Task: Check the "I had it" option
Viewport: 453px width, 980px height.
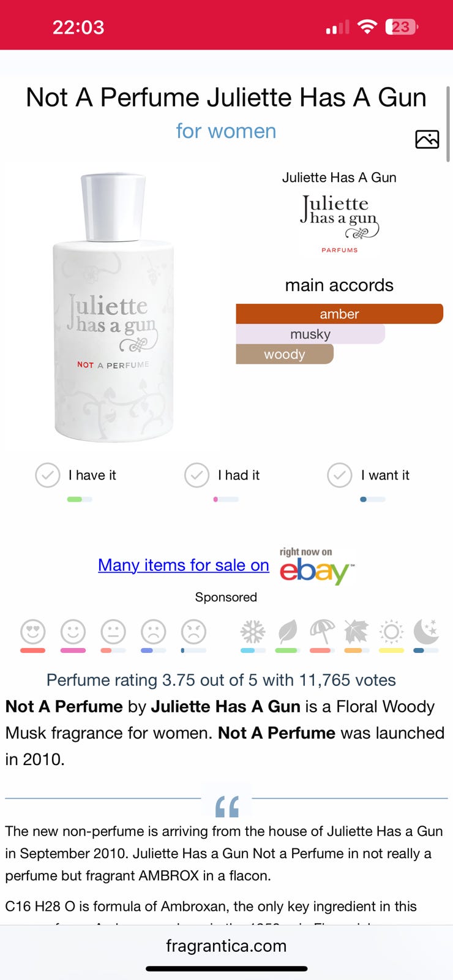Action: pos(197,475)
